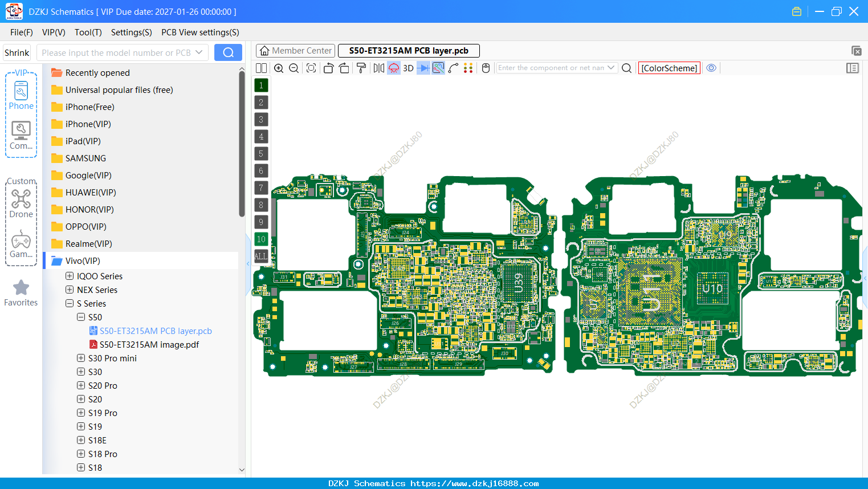This screenshot has height=489, width=868.
Task: Open the VIP(V) menu
Action: (54, 32)
